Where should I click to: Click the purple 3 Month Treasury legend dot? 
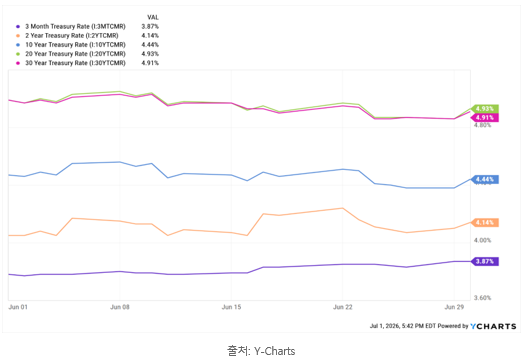click(18, 26)
